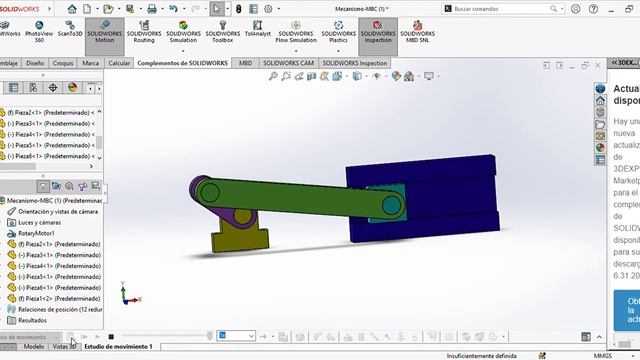This screenshot has height=360, width=640.
Task: Open File Properties icon next to rebuild
Action: [253, 9]
